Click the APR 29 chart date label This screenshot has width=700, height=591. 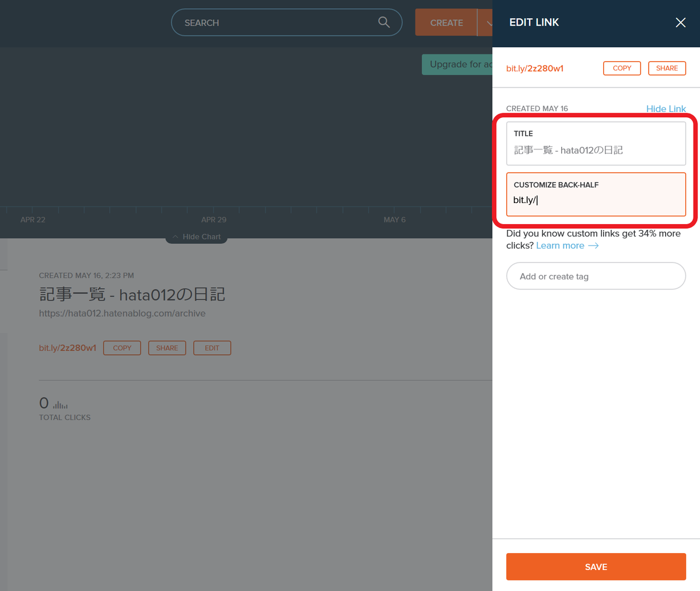point(213,219)
